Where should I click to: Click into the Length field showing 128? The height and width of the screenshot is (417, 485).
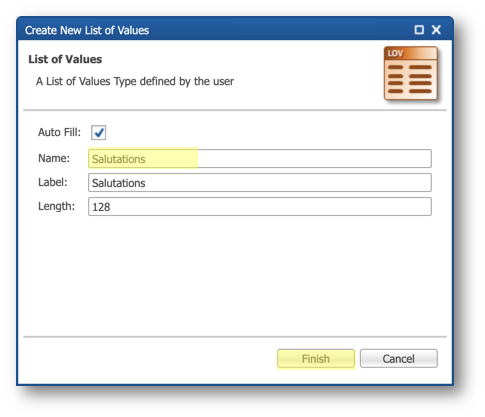(260, 207)
